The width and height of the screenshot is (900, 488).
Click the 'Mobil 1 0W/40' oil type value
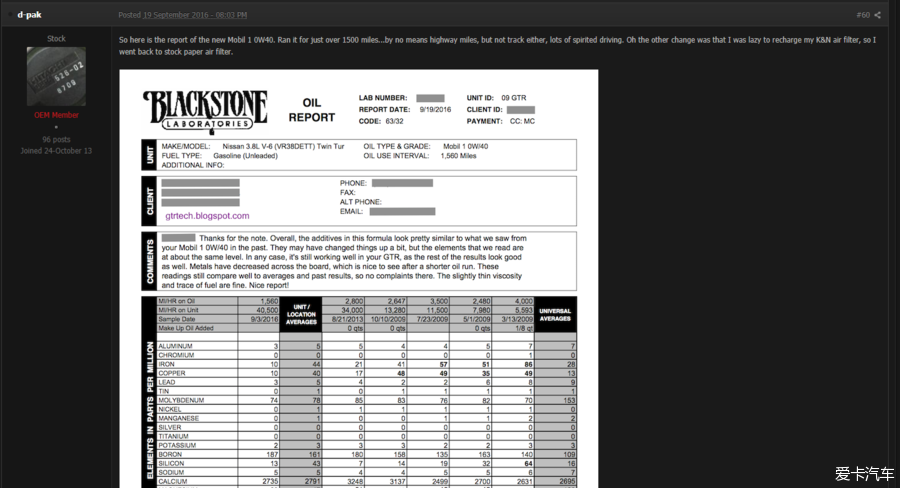[465, 146]
